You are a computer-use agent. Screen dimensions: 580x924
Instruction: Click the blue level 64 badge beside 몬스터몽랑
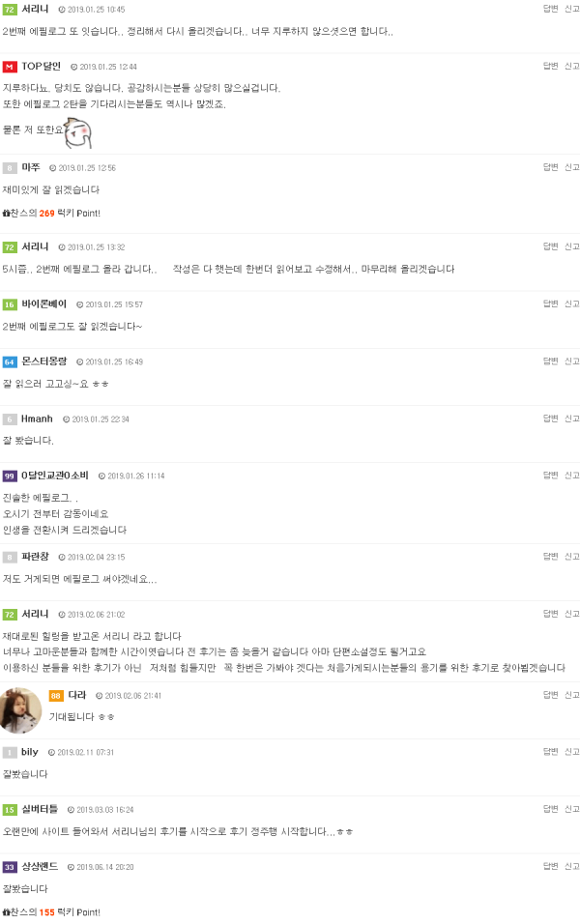(x=10, y=361)
